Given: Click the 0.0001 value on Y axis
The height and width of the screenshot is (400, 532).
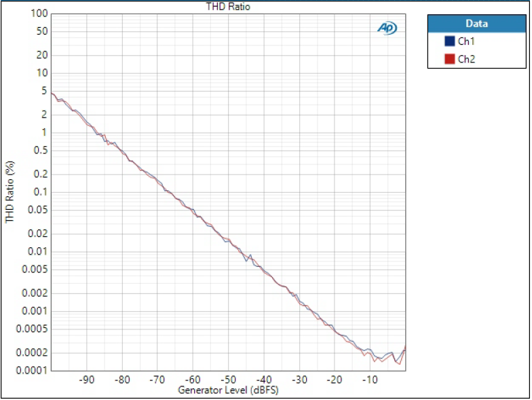Looking at the screenshot, I should 32,370.
